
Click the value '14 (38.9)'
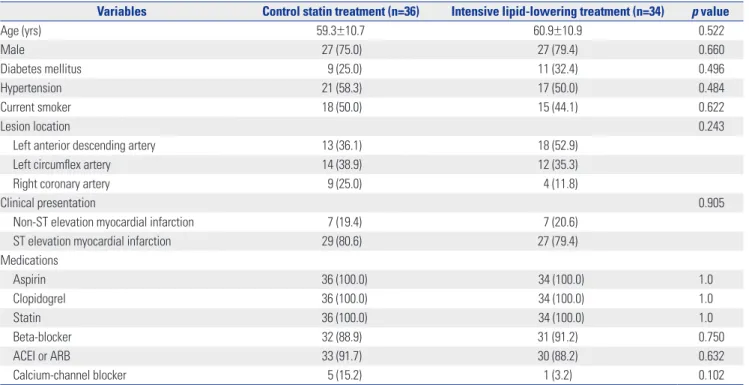[x=342, y=165]
